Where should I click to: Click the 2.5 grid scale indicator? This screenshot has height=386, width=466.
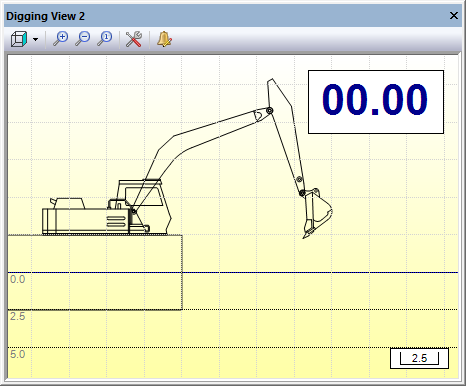click(419, 358)
